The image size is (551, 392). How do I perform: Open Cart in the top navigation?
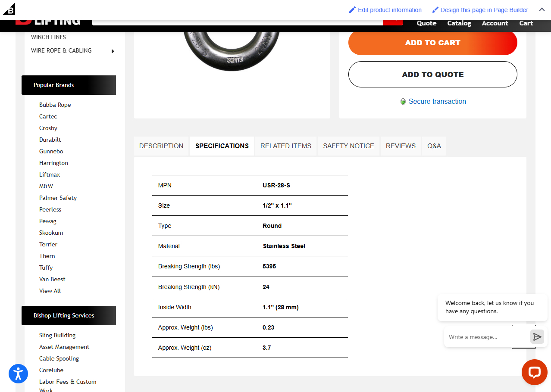click(x=526, y=23)
